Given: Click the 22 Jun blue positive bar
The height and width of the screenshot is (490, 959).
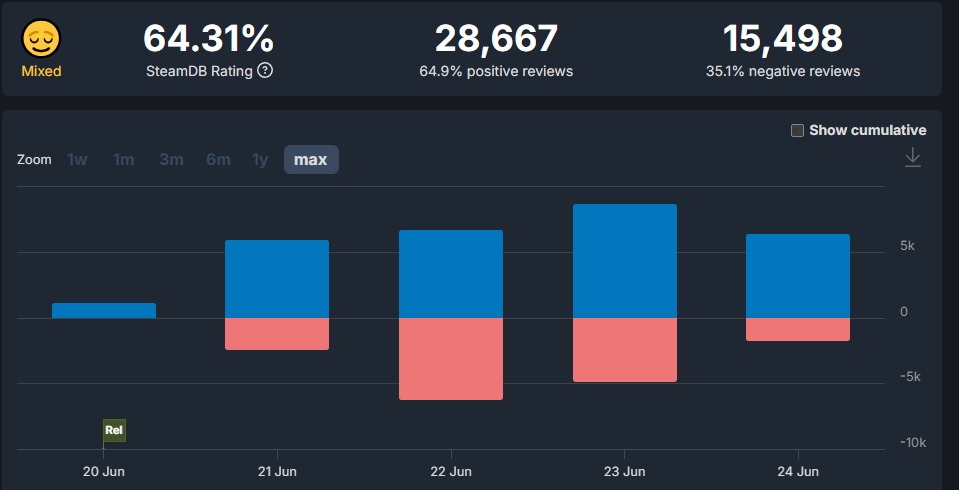Looking at the screenshot, I should [451, 274].
